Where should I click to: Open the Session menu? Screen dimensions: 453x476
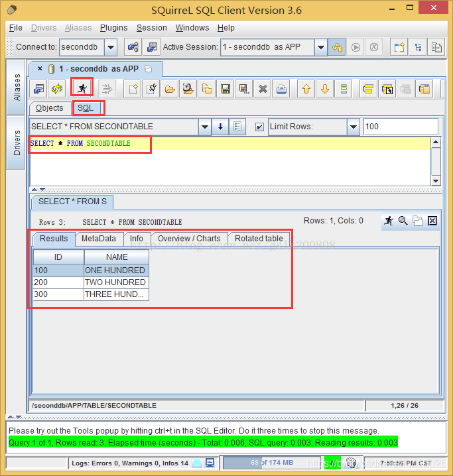click(x=151, y=28)
